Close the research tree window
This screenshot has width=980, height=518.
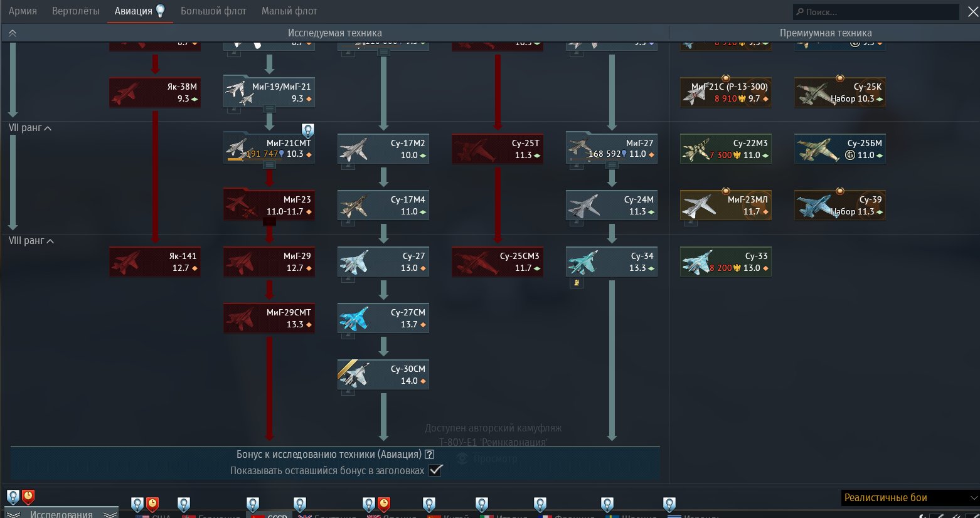(x=972, y=12)
